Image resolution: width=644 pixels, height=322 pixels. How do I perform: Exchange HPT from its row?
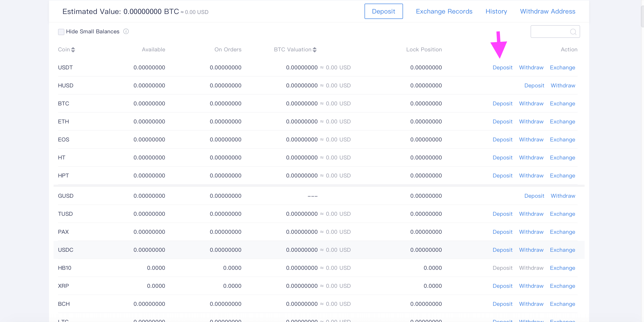(562, 176)
